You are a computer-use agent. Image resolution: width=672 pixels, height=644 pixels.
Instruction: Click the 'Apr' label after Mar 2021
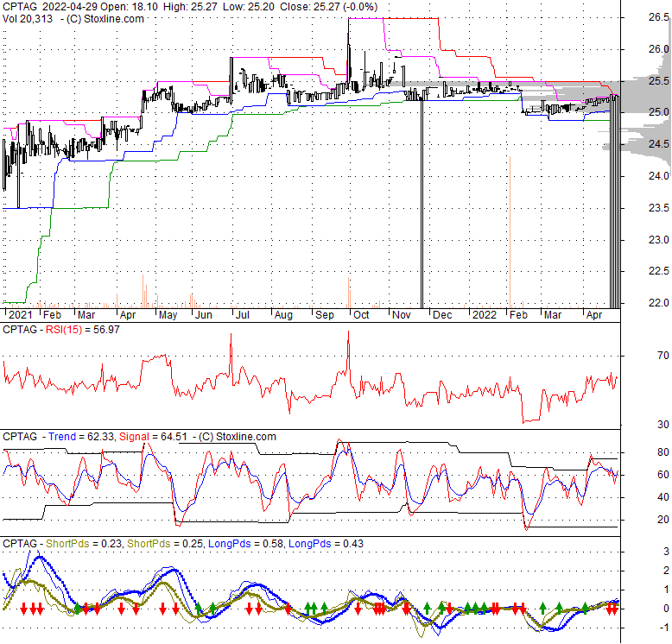128,315
